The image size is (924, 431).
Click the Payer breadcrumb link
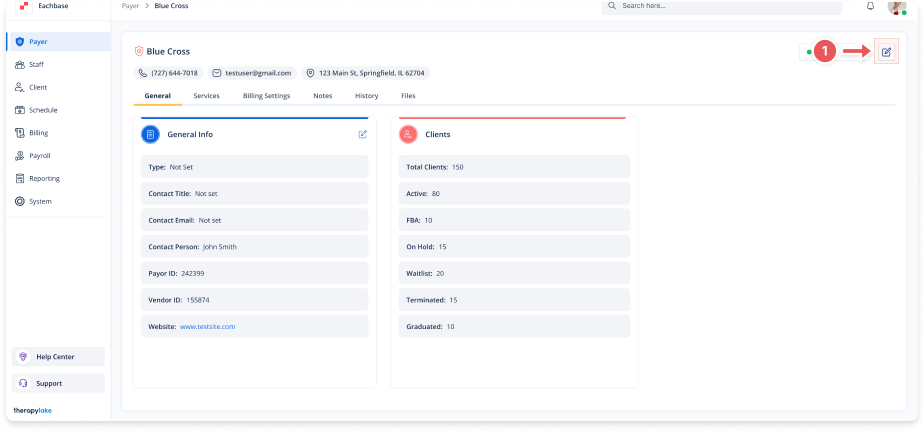tap(130, 6)
